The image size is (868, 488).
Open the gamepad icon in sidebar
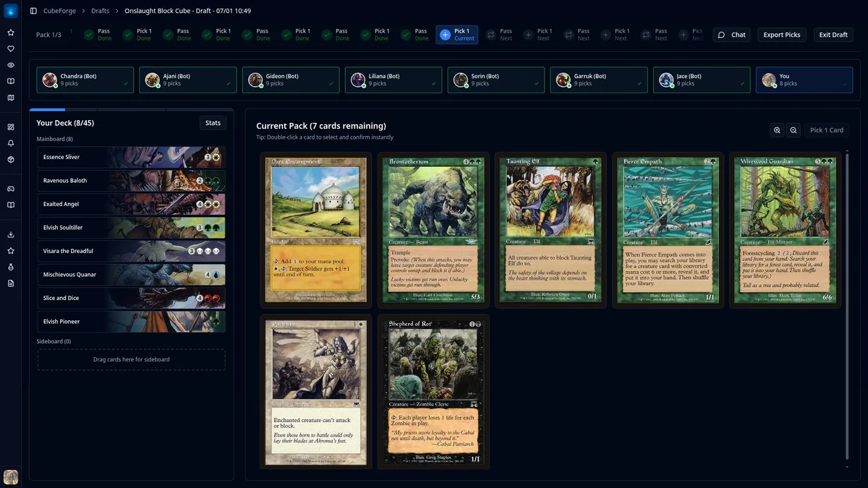tap(11, 189)
